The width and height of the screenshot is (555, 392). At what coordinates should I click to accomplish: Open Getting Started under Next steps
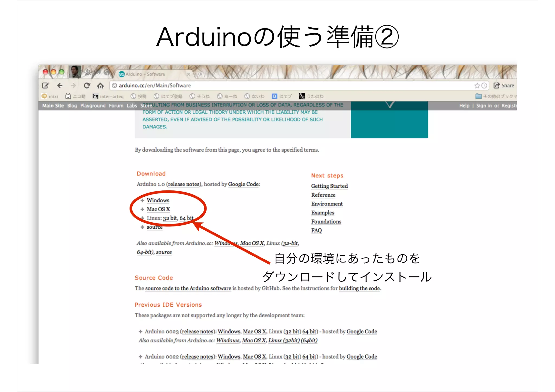329,186
